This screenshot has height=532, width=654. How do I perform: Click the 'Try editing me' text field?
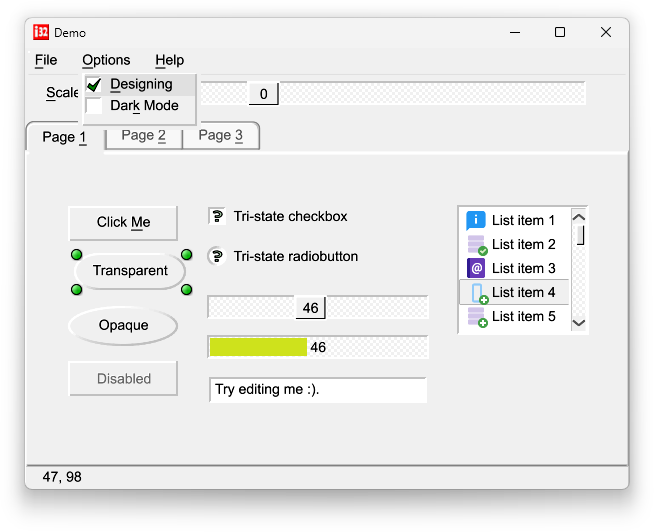coord(318,390)
